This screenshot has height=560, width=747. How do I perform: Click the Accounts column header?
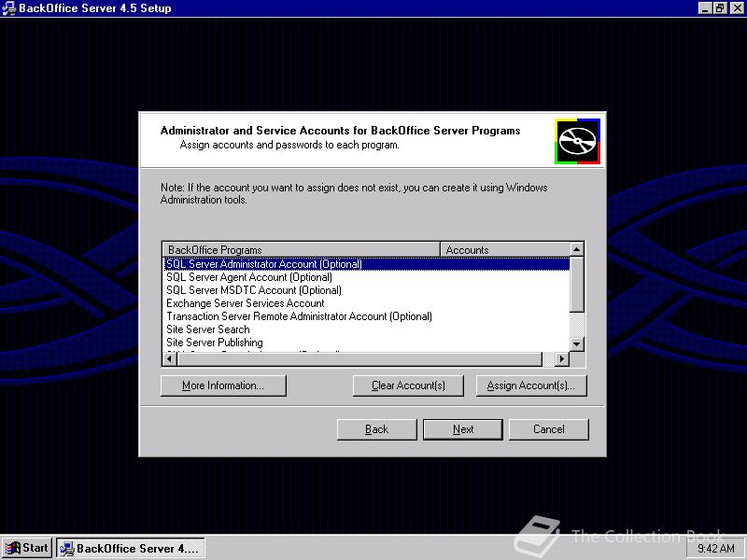coord(505,249)
